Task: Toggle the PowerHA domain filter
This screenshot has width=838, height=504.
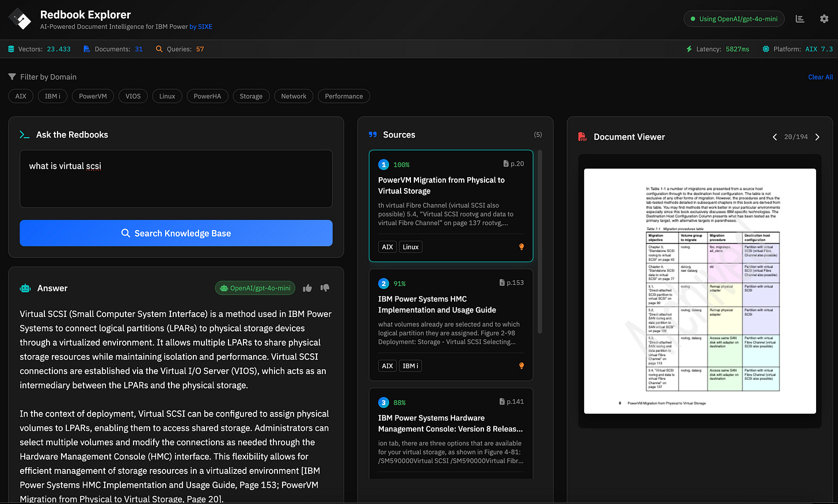Action: [207, 96]
